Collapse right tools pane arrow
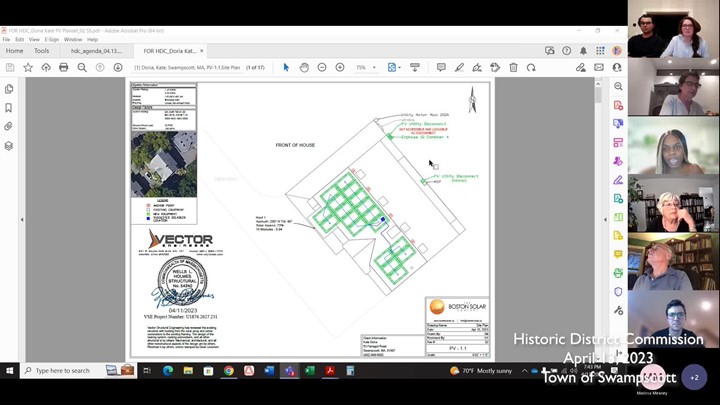The width and height of the screenshot is (720, 405). click(x=605, y=219)
